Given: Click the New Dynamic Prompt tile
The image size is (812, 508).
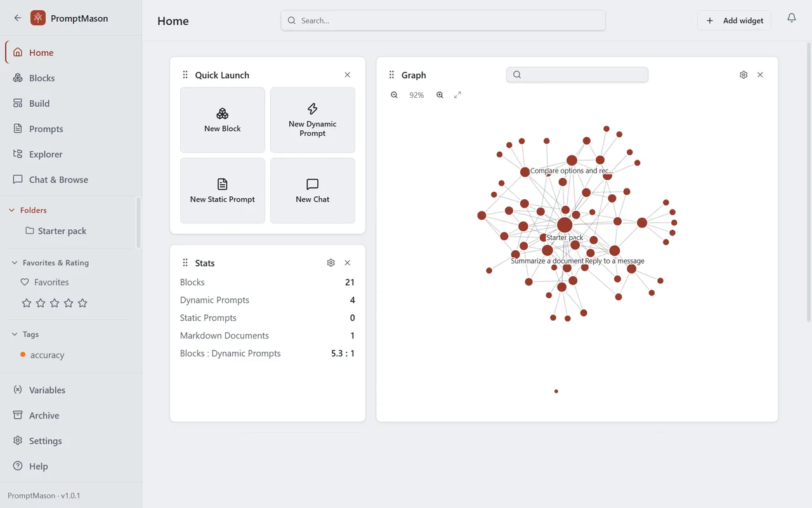Looking at the screenshot, I should pos(313,120).
